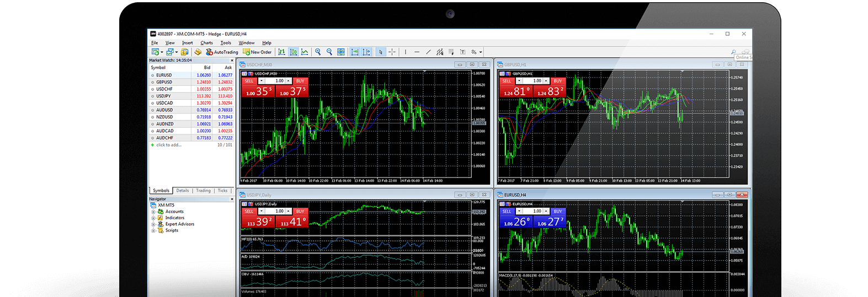Select the Symbols tab
Image resolution: width=868 pixels, height=297 pixels.
(x=161, y=191)
